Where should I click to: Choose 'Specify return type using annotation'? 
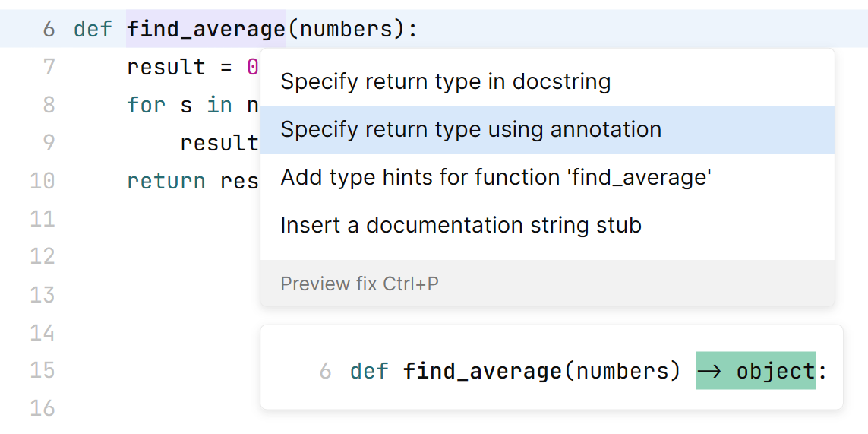[x=471, y=129]
